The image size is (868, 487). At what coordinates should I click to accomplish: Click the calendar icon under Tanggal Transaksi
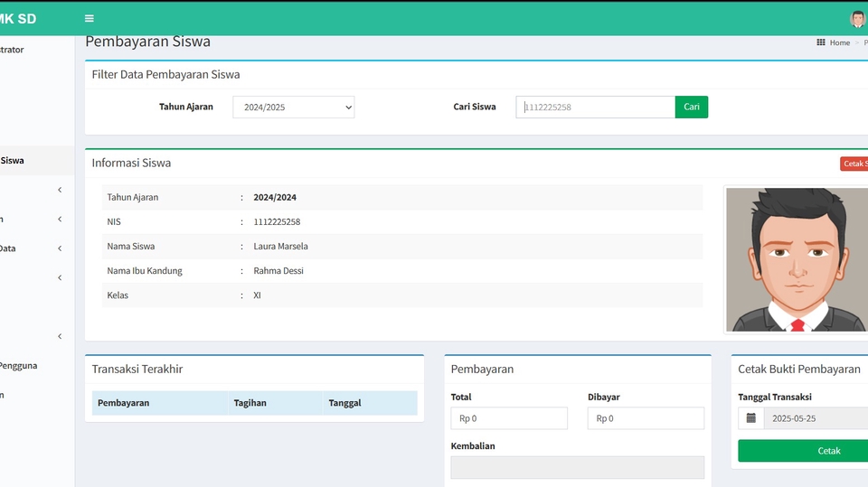click(750, 418)
